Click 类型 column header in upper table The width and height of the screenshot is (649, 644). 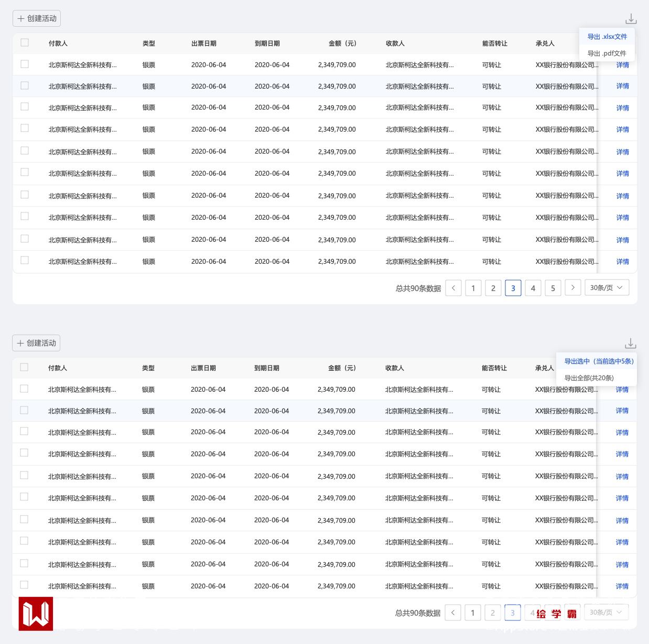149,44
